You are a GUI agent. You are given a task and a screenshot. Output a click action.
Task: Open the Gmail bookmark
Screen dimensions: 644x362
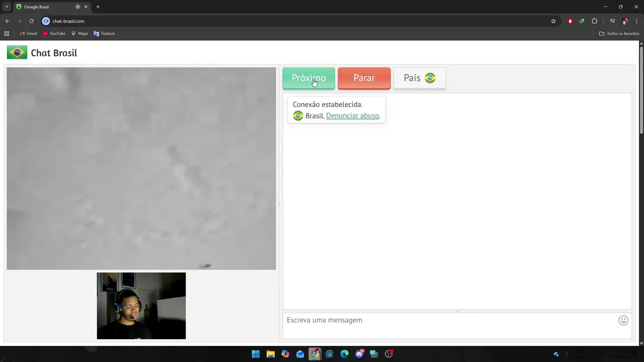(x=28, y=34)
